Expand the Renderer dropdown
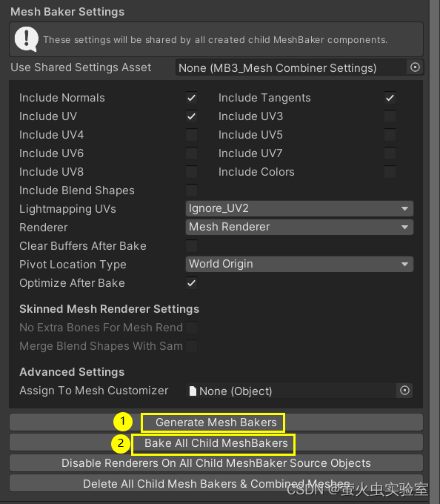This screenshot has width=440, height=504. click(x=299, y=228)
